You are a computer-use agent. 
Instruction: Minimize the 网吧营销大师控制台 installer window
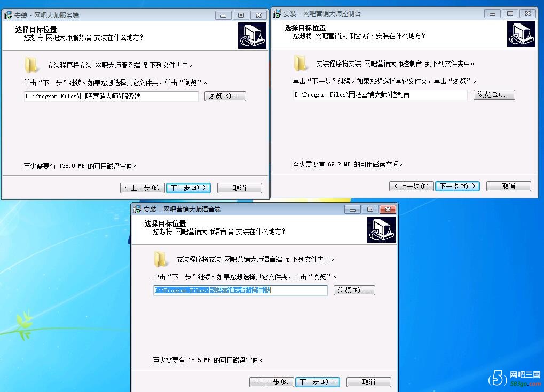pyautogui.click(x=492, y=14)
